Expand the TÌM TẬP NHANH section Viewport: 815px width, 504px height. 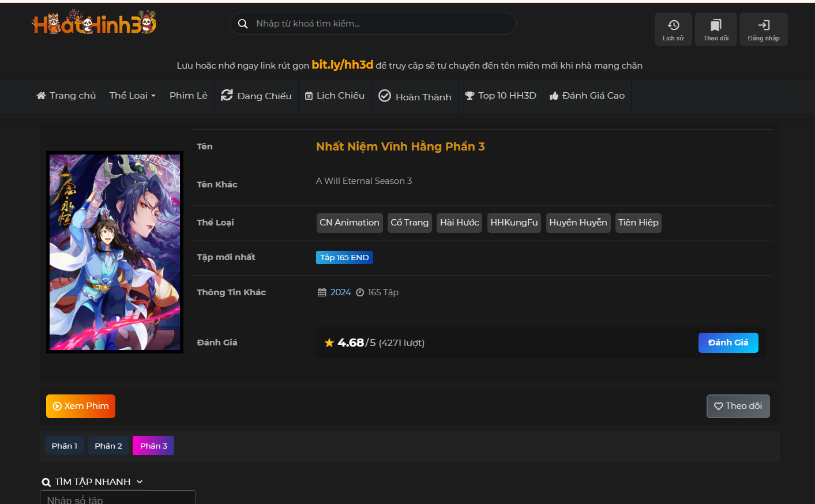coord(92,482)
